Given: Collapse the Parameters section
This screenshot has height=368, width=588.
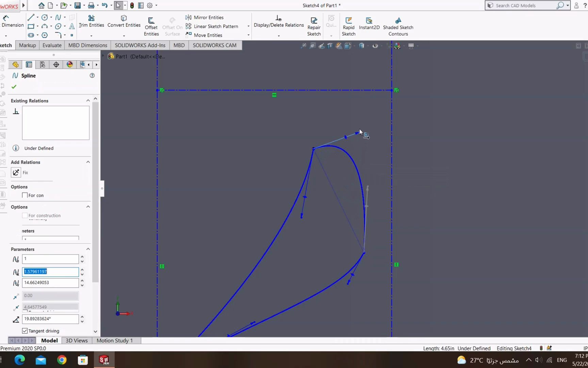Looking at the screenshot, I should coord(88,249).
